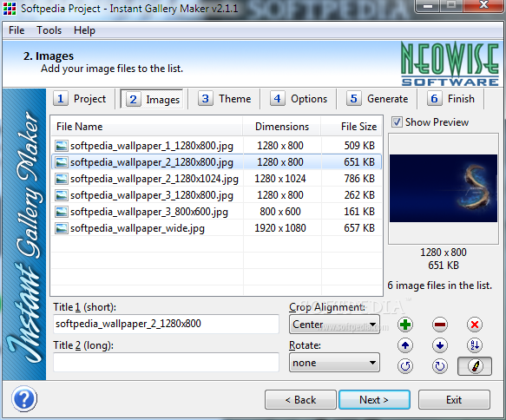Image resolution: width=506 pixels, height=420 pixels.
Task: Go to step 3 Theme tab
Action: [225, 99]
